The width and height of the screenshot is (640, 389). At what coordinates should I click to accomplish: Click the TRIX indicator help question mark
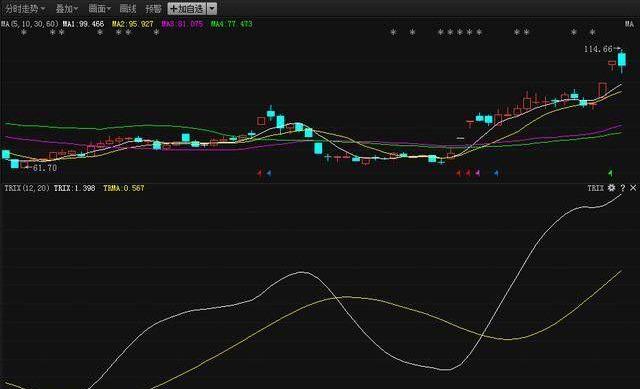622,188
